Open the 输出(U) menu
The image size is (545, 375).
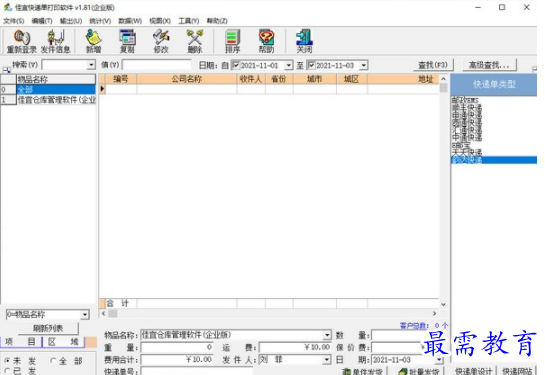click(71, 21)
